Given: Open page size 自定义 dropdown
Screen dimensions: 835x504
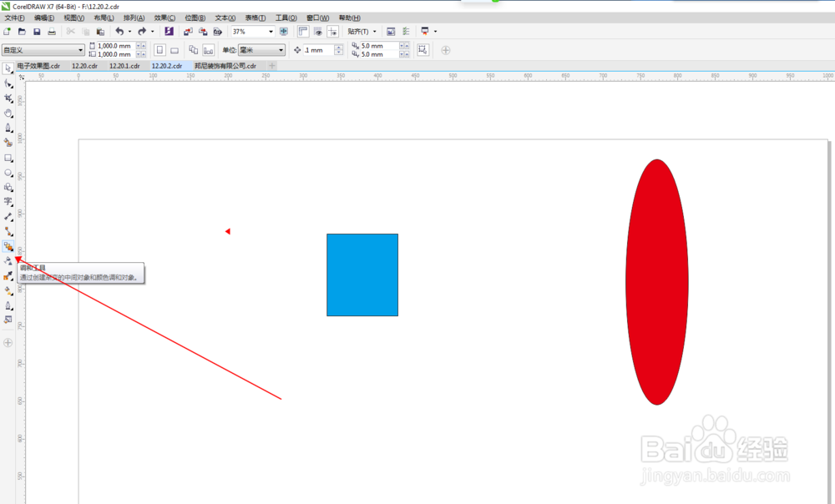Looking at the screenshot, I should 43,50.
